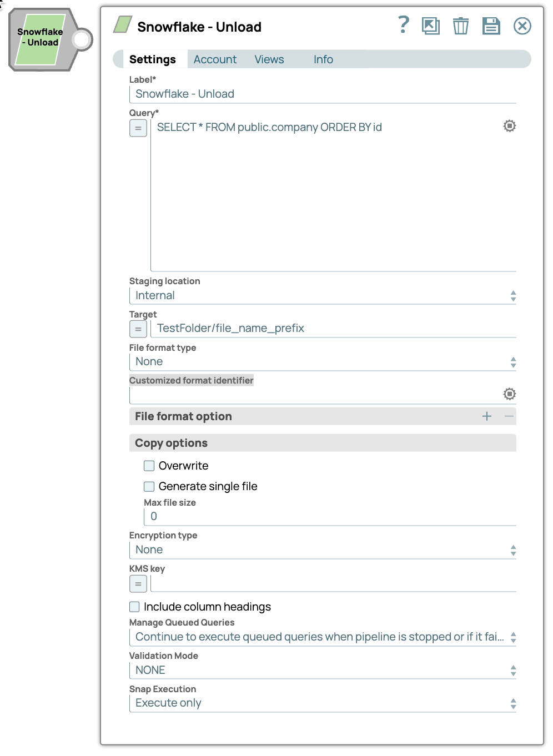Viewport: 553px width, 756px height.
Task: Select the Snowflake Unload snap thumbnail on canvas
Action: coord(40,38)
